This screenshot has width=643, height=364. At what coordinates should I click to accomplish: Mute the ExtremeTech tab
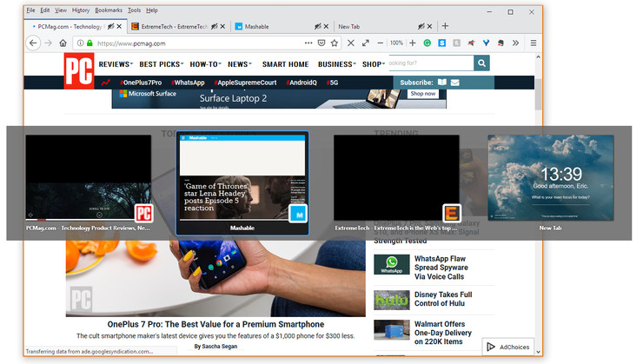coord(214,26)
